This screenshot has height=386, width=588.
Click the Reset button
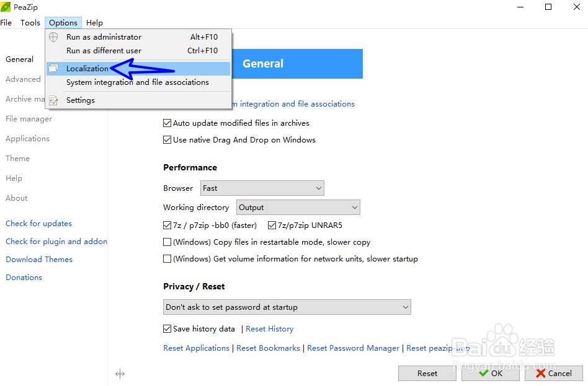pos(427,373)
